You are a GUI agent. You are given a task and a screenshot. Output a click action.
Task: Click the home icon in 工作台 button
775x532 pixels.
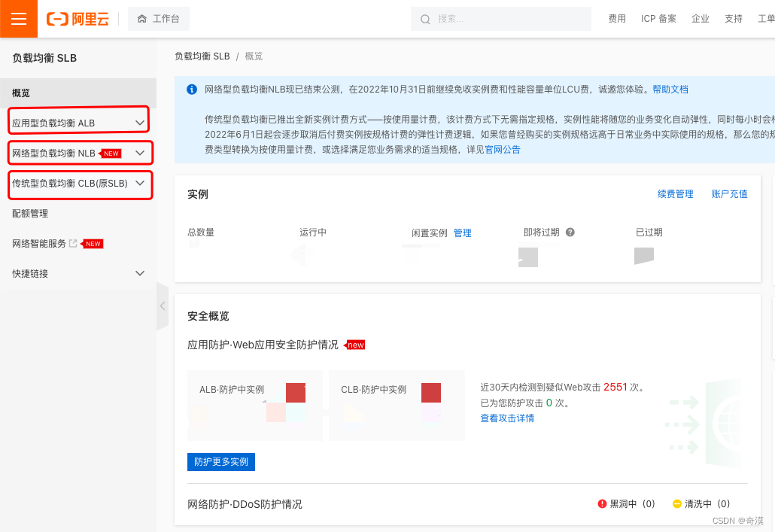(142, 19)
